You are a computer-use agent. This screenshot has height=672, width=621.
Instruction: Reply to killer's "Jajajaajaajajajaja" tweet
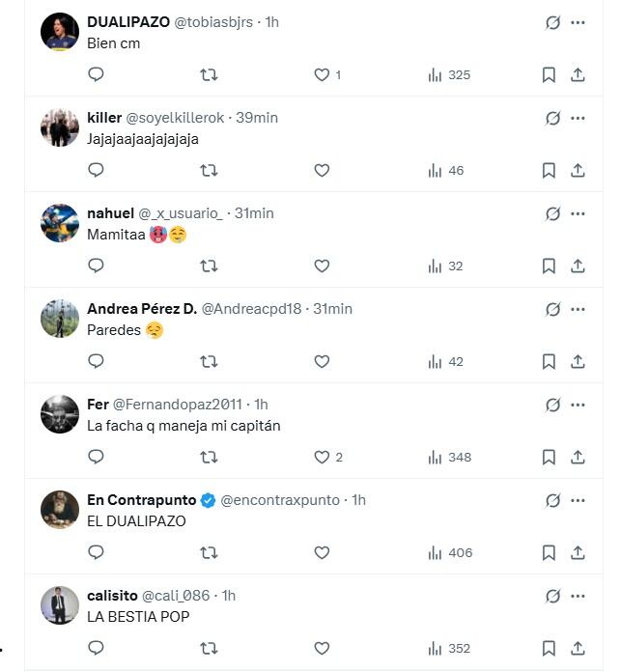click(x=96, y=170)
